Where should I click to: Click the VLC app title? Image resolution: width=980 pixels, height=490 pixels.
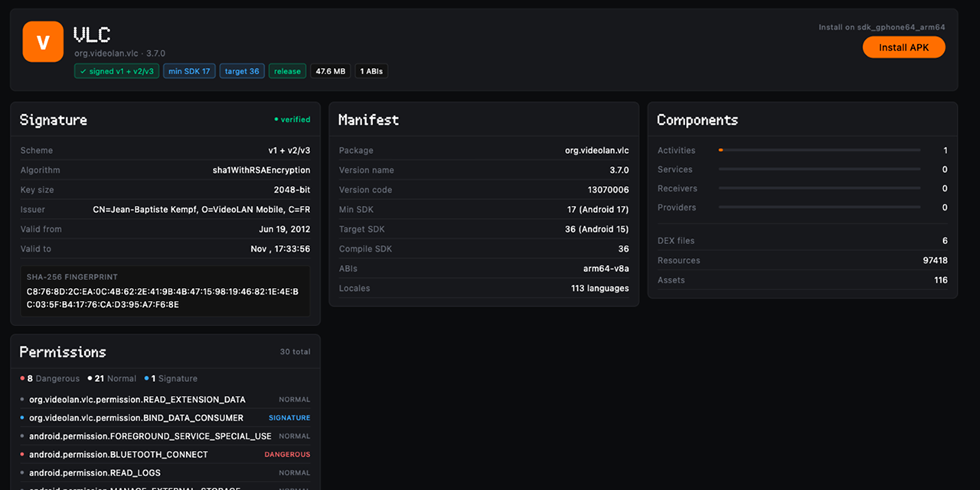coord(92,34)
